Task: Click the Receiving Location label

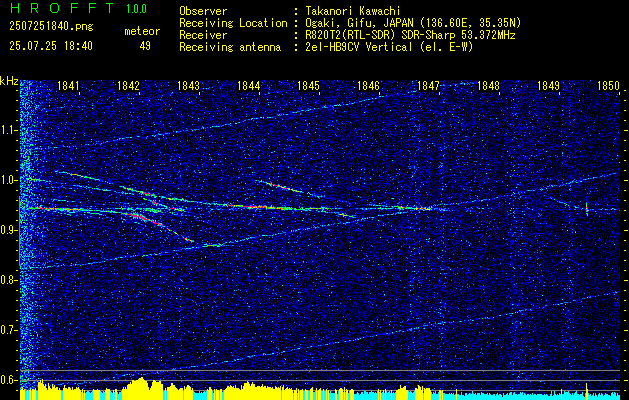Action: 233,23
